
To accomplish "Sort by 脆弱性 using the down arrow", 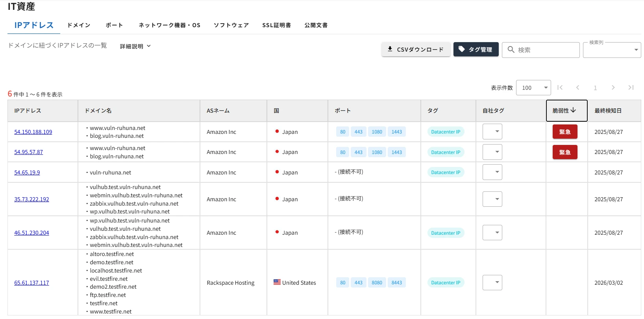I will tap(573, 110).
